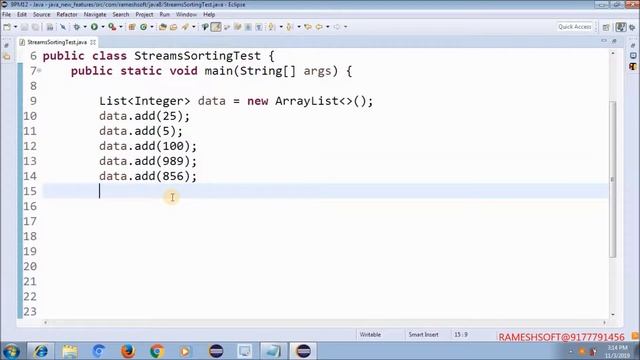Toggle Show Whitespace Characters toolbar button

coord(259,27)
